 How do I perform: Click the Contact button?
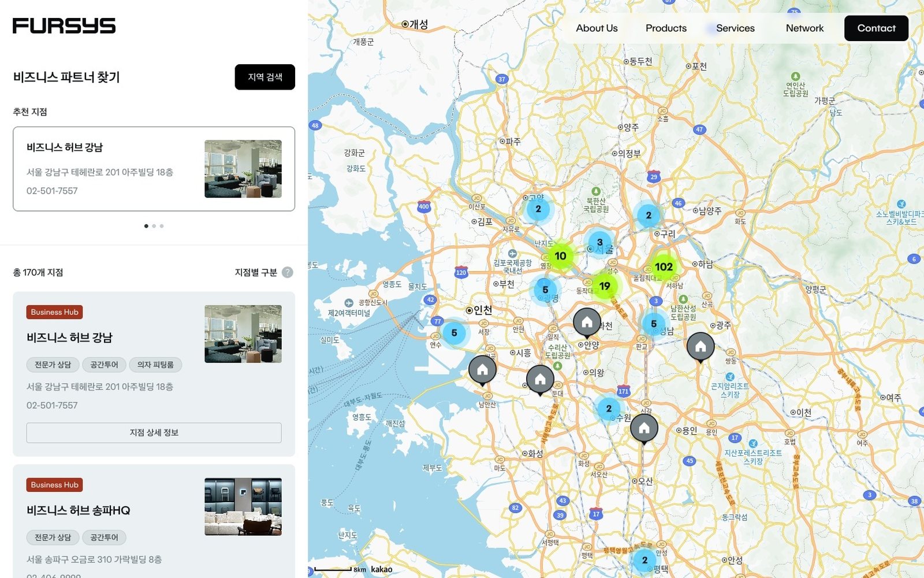(x=876, y=28)
